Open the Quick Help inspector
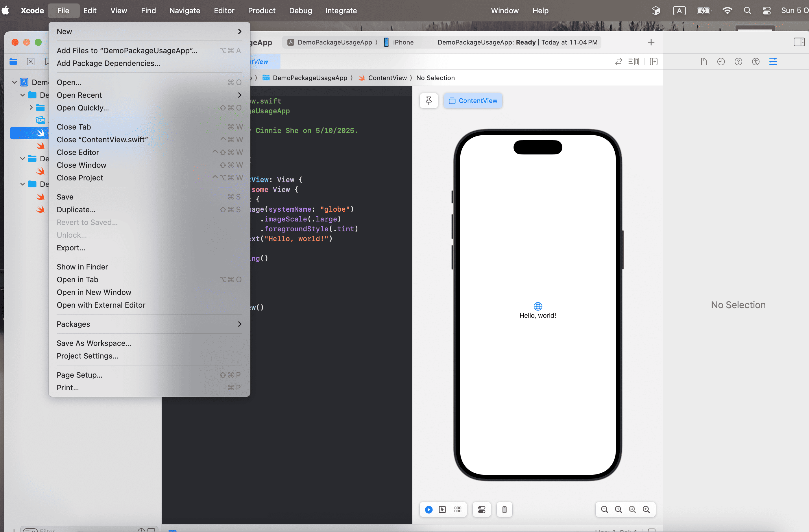 (x=738, y=62)
